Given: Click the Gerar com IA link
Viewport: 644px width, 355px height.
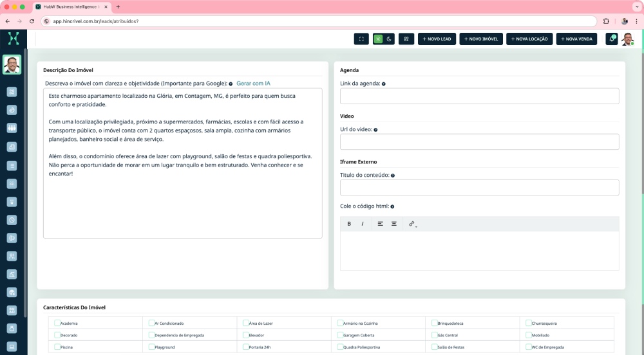Looking at the screenshot, I should click(x=253, y=84).
